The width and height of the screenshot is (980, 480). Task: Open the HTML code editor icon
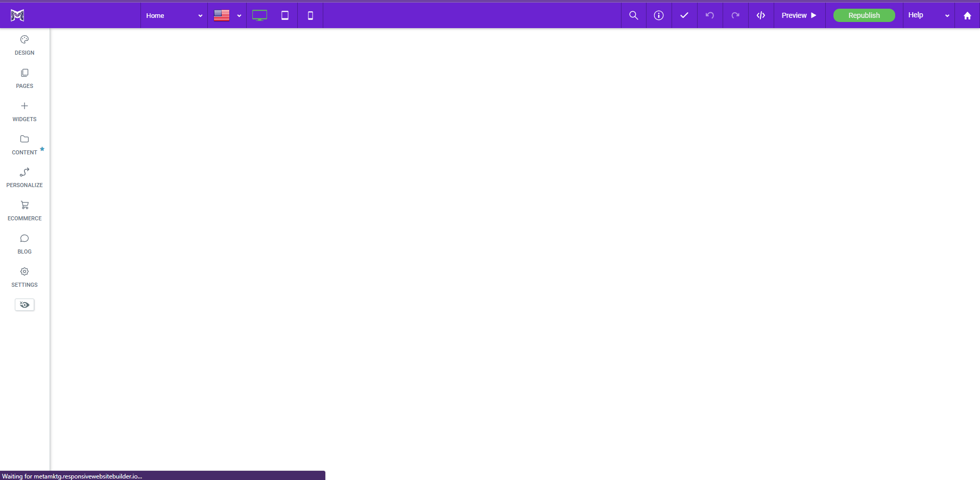click(761, 15)
